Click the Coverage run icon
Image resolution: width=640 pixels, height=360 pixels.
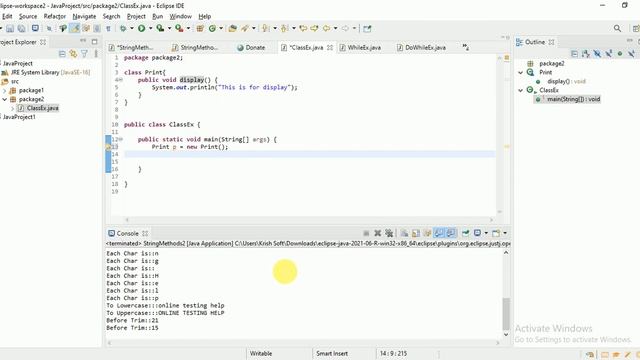pos(160,29)
